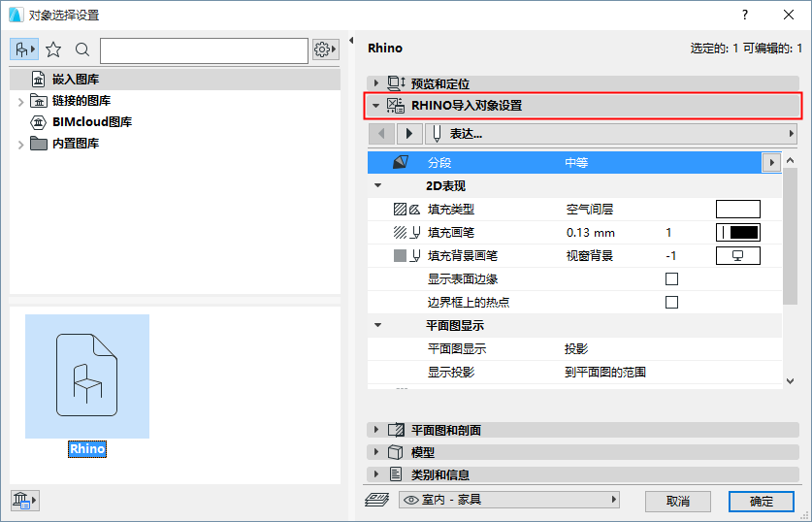This screenshot has height=522, width=812.
Task: Click the 填充背景画笔 icon
Action: [406, 256]
